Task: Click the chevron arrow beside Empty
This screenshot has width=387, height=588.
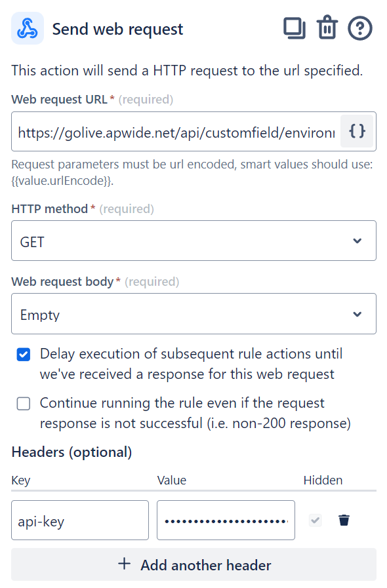Action: [357, 314]
